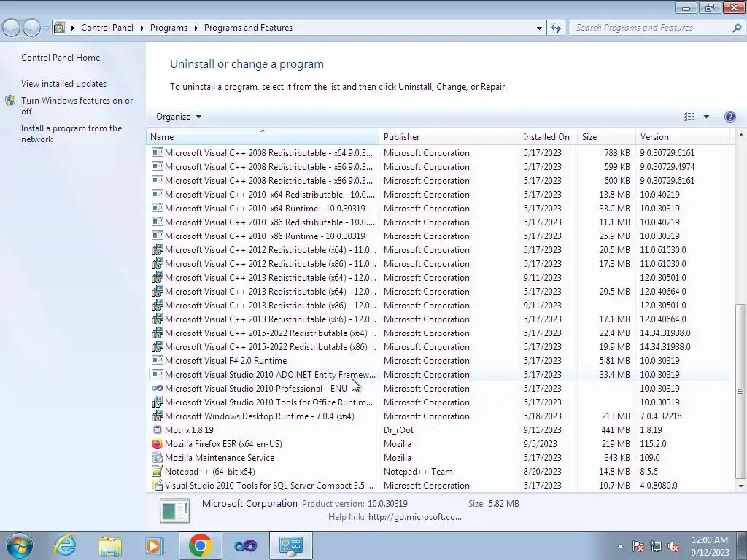Screen dimensions: 747x560
Task: Select the Windows Desktop Runtime 7.0.4 icon
Action: point(157,416)
